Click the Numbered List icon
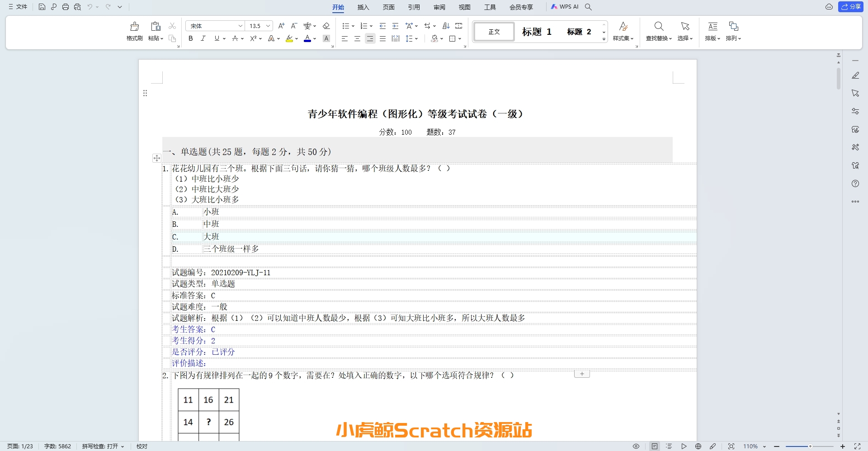 pos(364,26)
